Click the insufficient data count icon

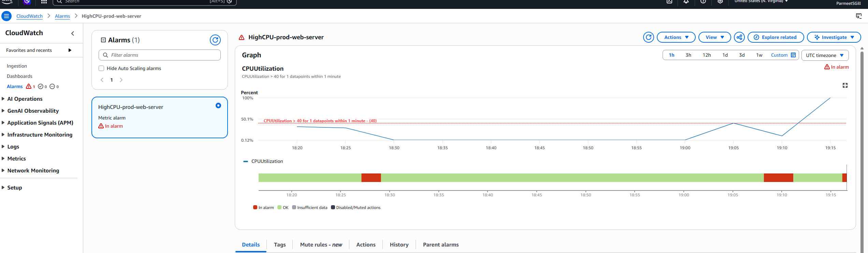point(52,86)
